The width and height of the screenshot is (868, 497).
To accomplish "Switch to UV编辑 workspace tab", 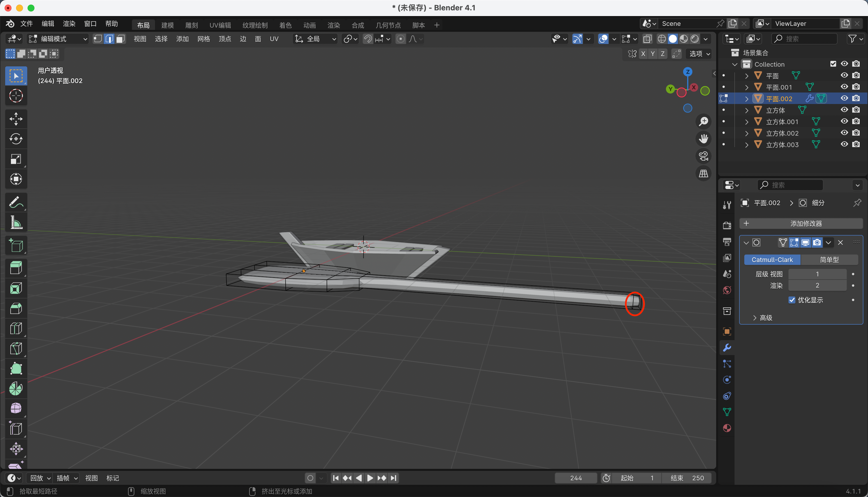I will (220, 25).
